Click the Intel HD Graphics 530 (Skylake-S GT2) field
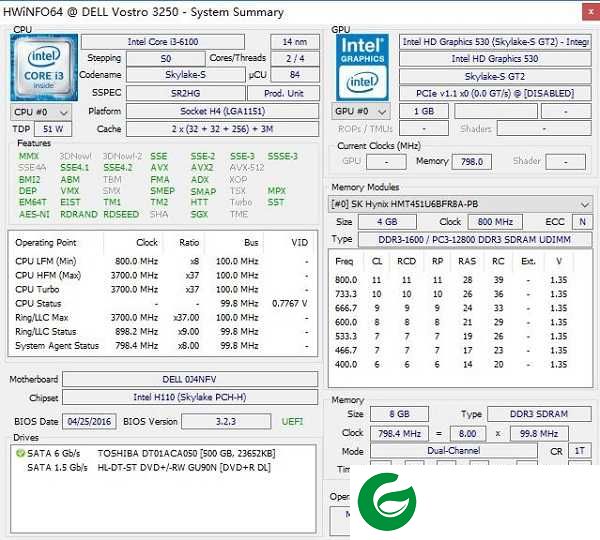Screen dimensions: 600x540 click(x=495, y=42)
